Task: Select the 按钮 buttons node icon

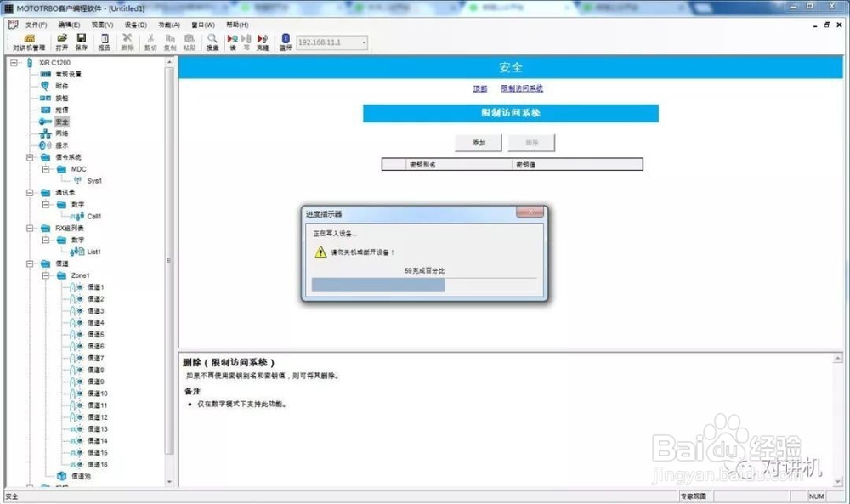Action: 46,98
